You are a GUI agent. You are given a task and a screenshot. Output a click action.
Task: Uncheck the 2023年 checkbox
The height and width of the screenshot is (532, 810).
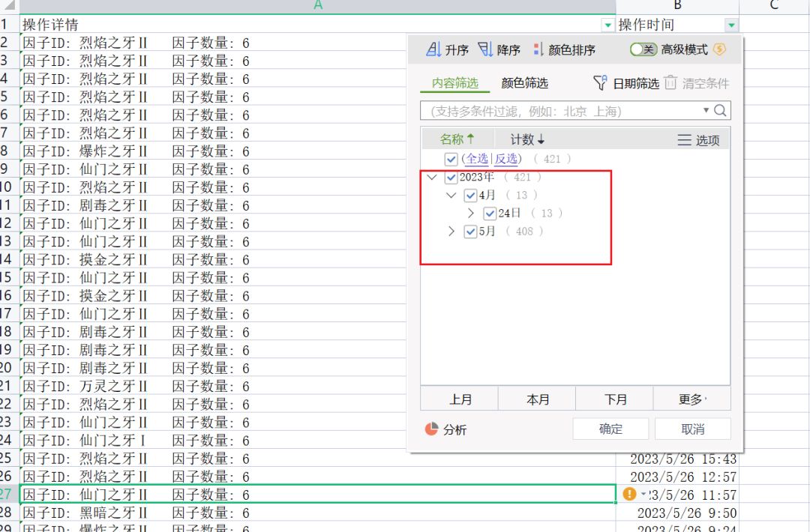(451, 178)
